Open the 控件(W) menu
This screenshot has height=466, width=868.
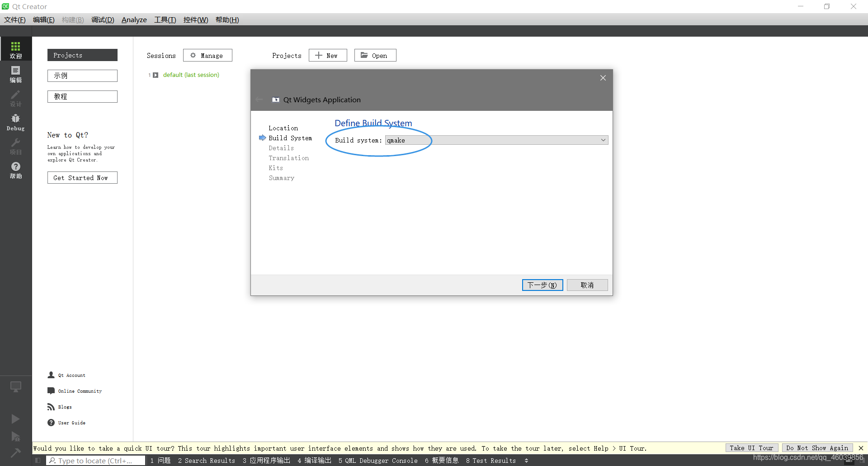tap(196, 20)
